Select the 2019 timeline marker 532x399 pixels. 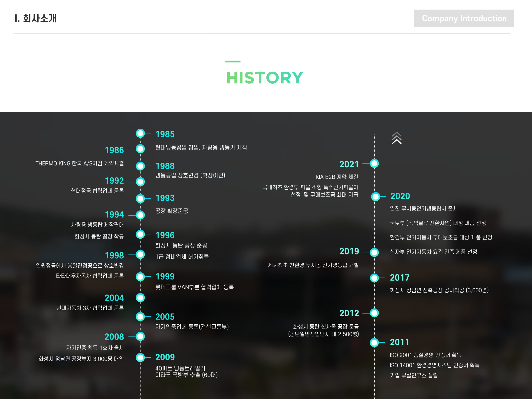point(374,253)
